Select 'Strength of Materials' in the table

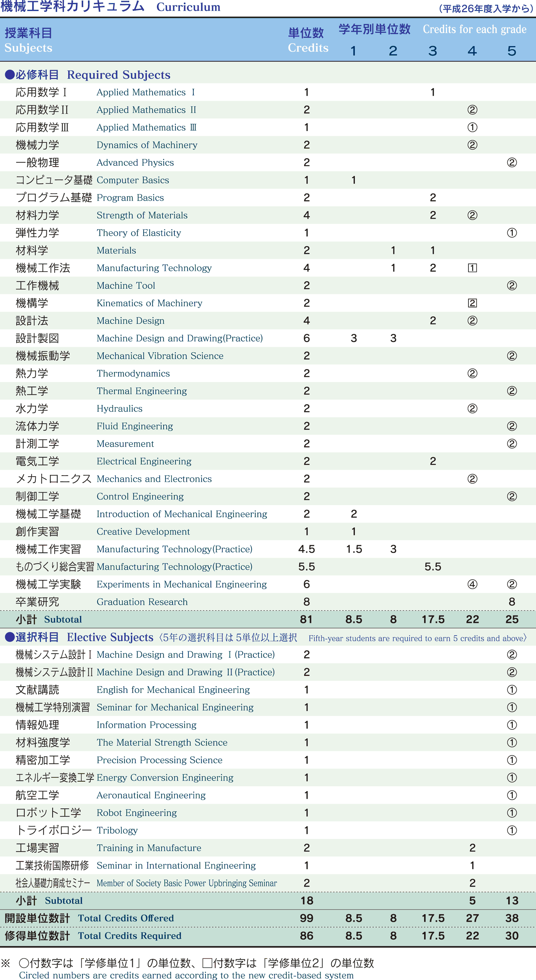(x=142, y=215)
